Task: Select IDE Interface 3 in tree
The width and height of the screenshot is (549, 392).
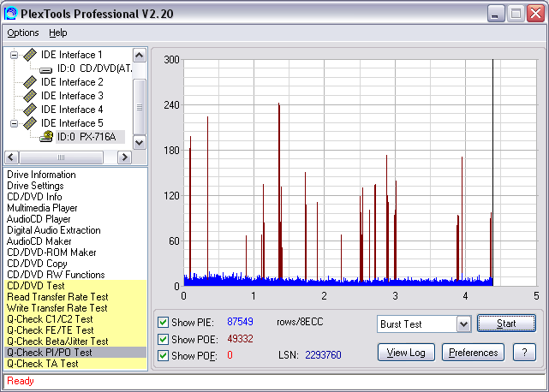Action: pos(72,96)
